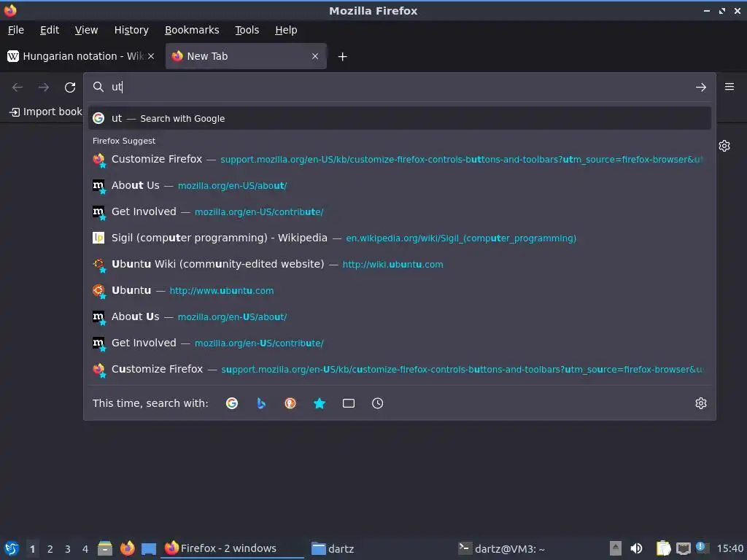Search this time with DuckDuckGo icon
Image resolution: width=747 pixels, height=560 pixels.
pos(290,403)
